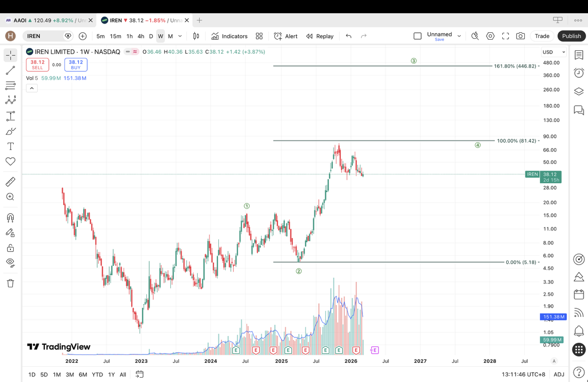
Task: Open the go to date calendar
Action: [140, 375]
